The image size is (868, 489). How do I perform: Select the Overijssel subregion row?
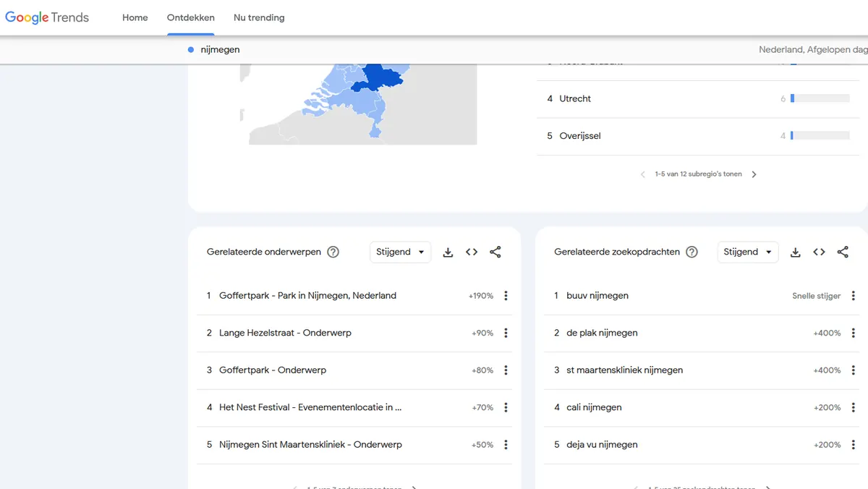(x=698, y=136)
